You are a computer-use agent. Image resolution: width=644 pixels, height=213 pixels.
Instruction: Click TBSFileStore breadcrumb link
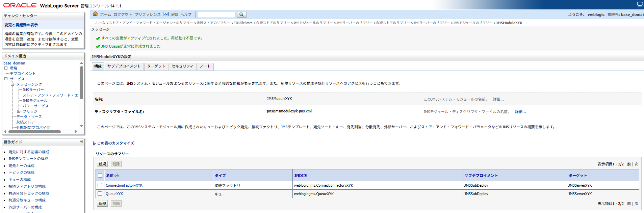coord(243,23)
